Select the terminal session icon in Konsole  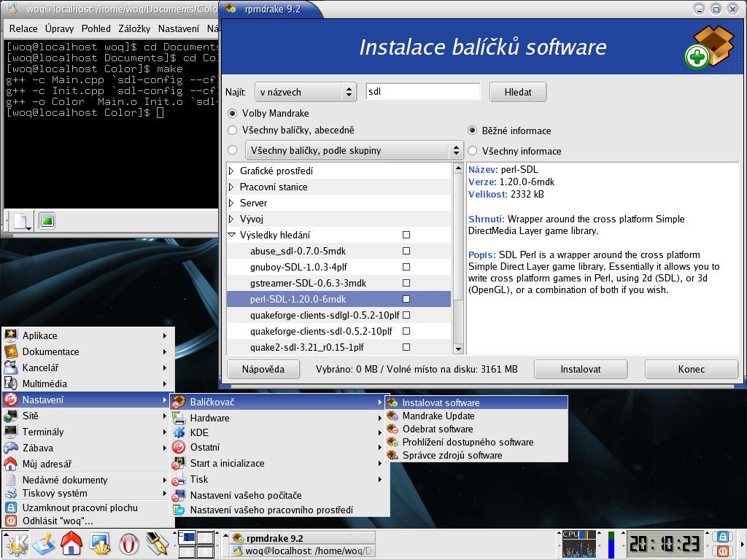pyautogui.click(x=47, y=221)
